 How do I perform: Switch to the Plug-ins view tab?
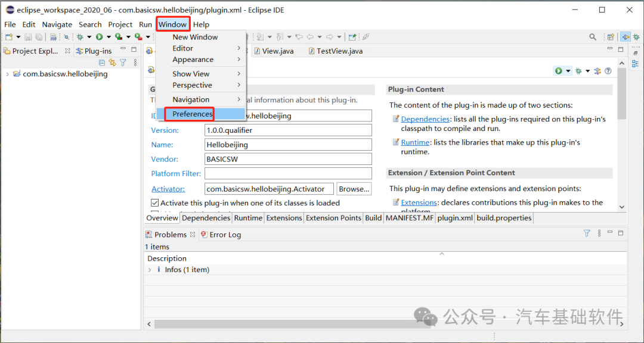[94, 51]
